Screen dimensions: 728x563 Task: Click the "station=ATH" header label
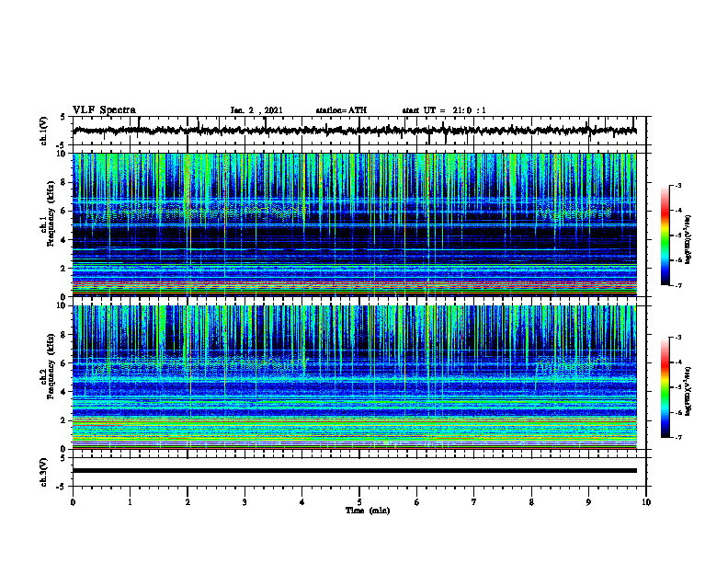pyautogui.click(x=341, y=110)
